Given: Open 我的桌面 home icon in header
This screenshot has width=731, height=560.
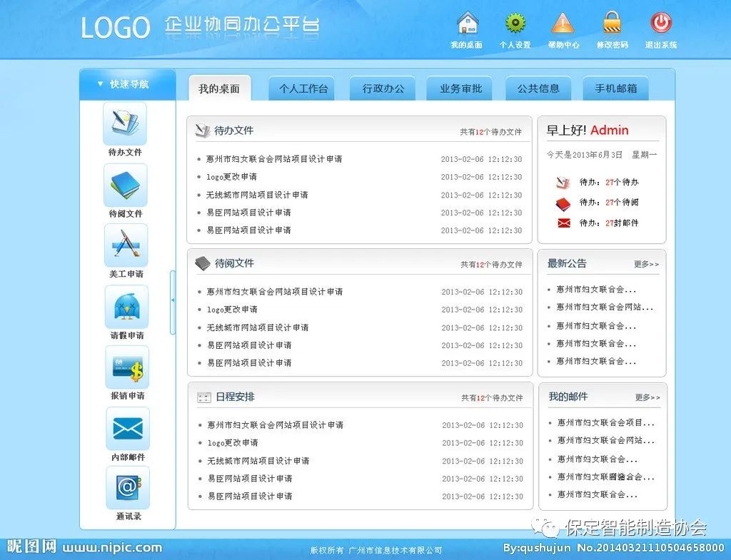Looking at the screenshot, I should coord(468,23).
